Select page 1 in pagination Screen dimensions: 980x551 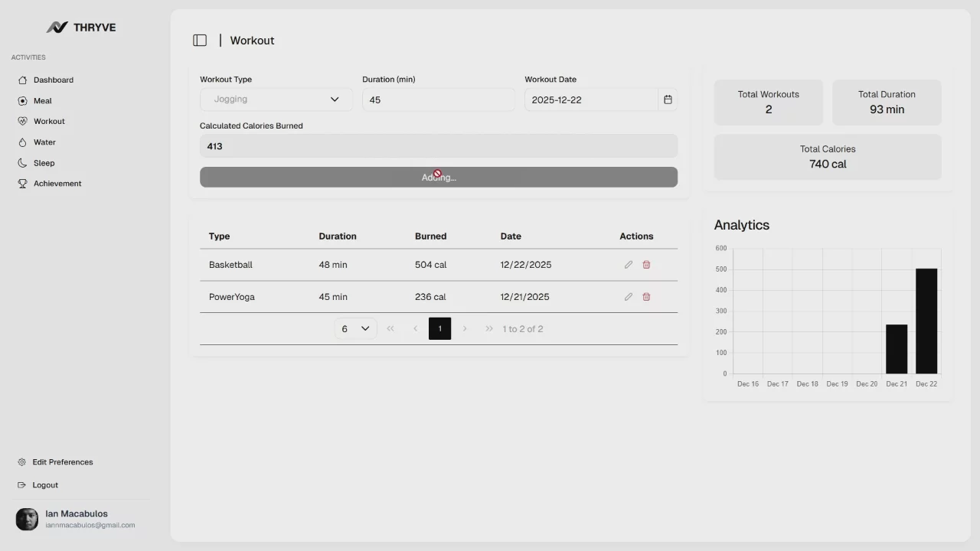(x=439, y=329)
